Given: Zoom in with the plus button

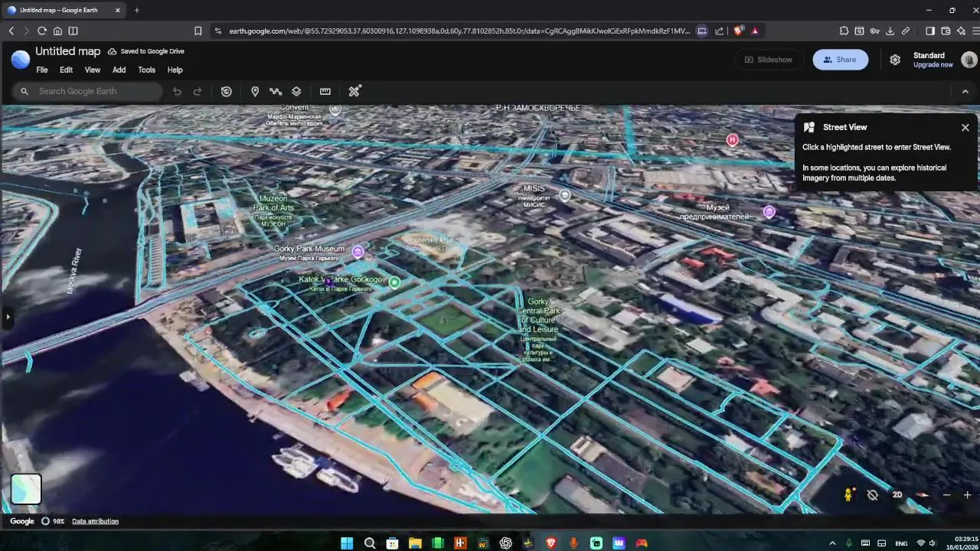Looking at the screenshot, I should [967, 495].
